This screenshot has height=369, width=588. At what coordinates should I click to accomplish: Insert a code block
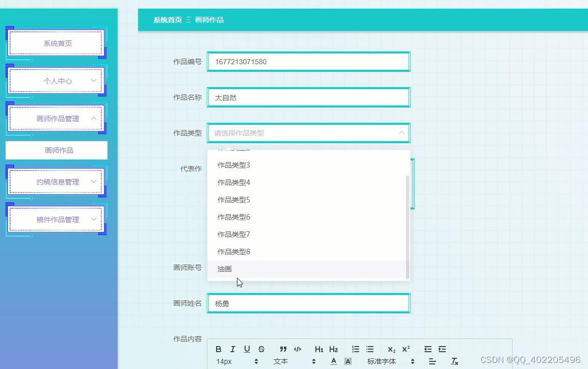tap(298, 349)
